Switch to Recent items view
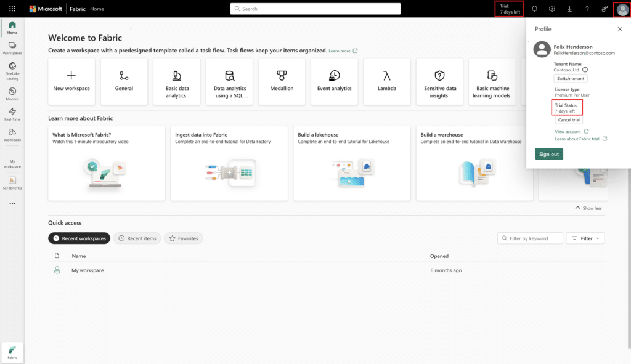The width and height of the screenshot is (631, 364). [x=137, y=238]
